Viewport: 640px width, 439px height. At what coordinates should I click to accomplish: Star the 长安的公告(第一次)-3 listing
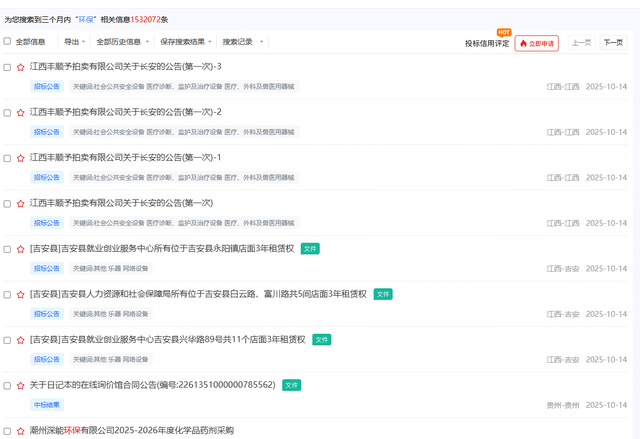[x=20, y=67]
